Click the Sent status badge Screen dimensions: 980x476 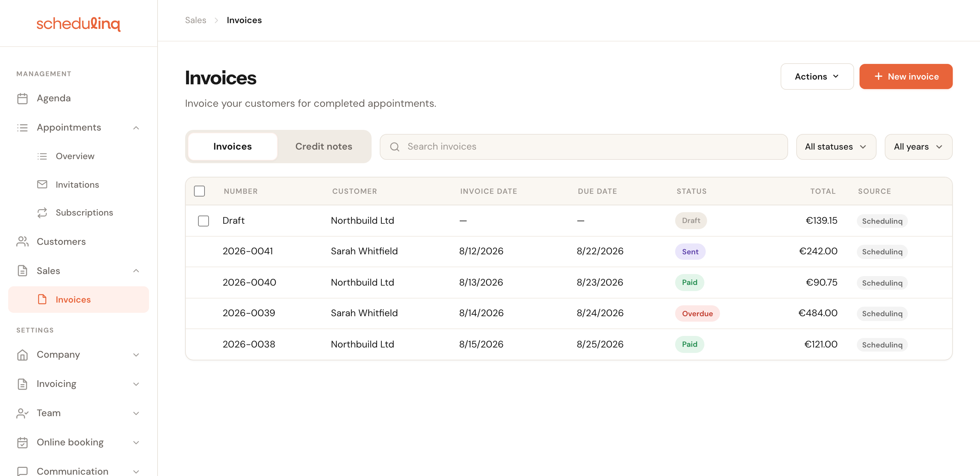pyautogui.click(x=690, y=252)
